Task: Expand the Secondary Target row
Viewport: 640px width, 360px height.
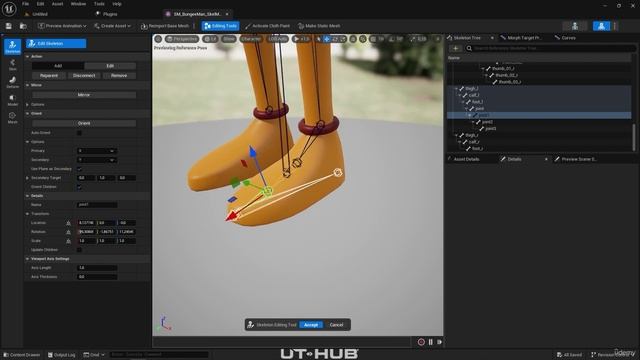Action: tap(28, 178)
